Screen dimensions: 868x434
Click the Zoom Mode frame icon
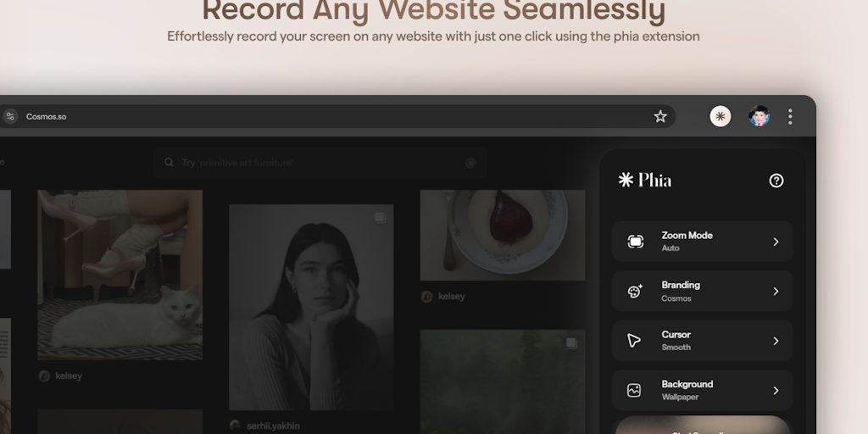point(635,242)
